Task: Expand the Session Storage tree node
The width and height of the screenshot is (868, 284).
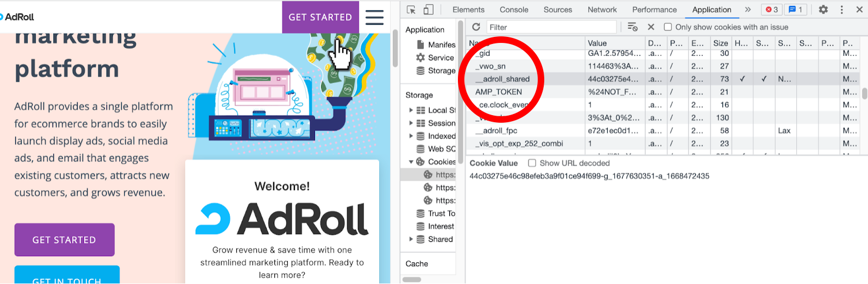Action: point(411,123)
